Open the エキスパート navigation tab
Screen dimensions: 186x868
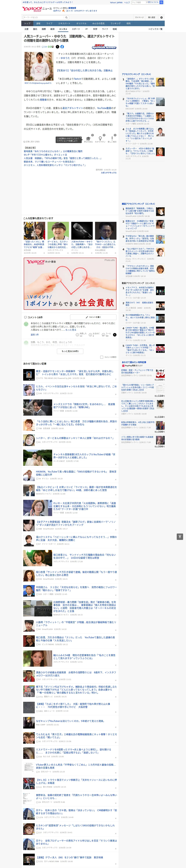(64, 24)
